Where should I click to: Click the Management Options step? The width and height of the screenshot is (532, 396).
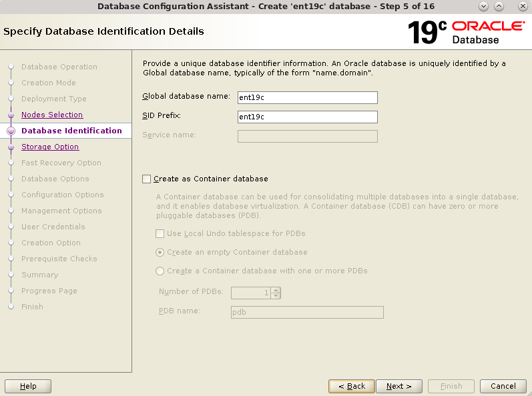(61, 211)
